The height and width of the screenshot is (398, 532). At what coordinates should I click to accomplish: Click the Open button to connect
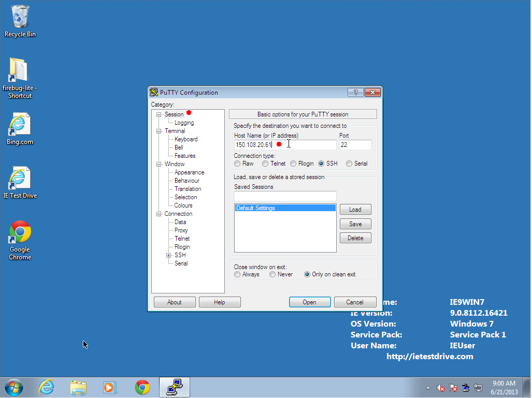[309, 302]
